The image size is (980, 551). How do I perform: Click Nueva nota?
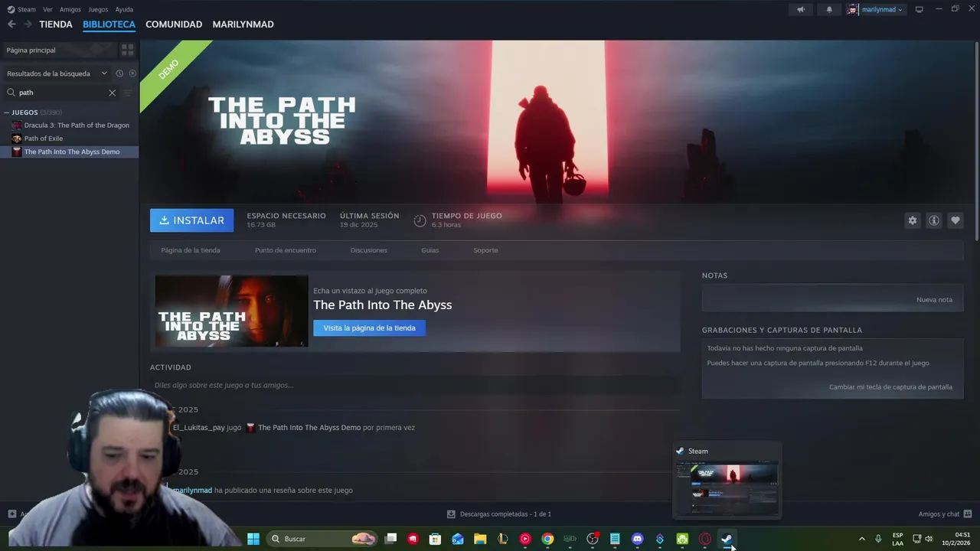click(x=934, y=300)
